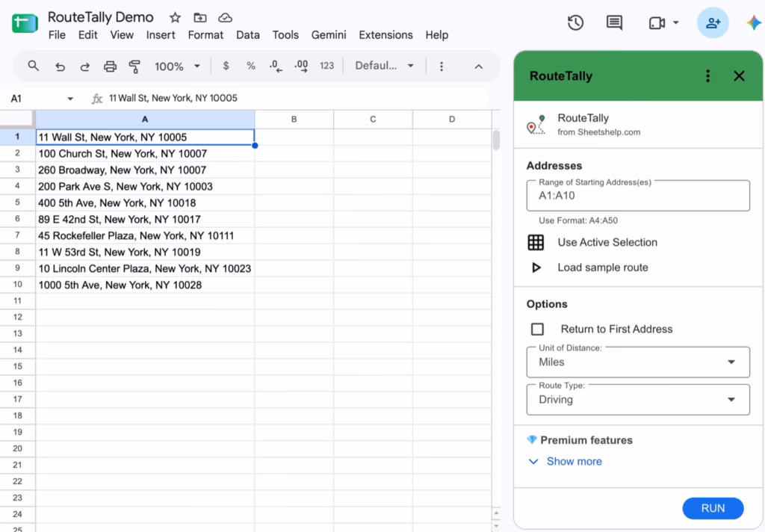Click the Use Active Selection grid icon

[536, 243]
